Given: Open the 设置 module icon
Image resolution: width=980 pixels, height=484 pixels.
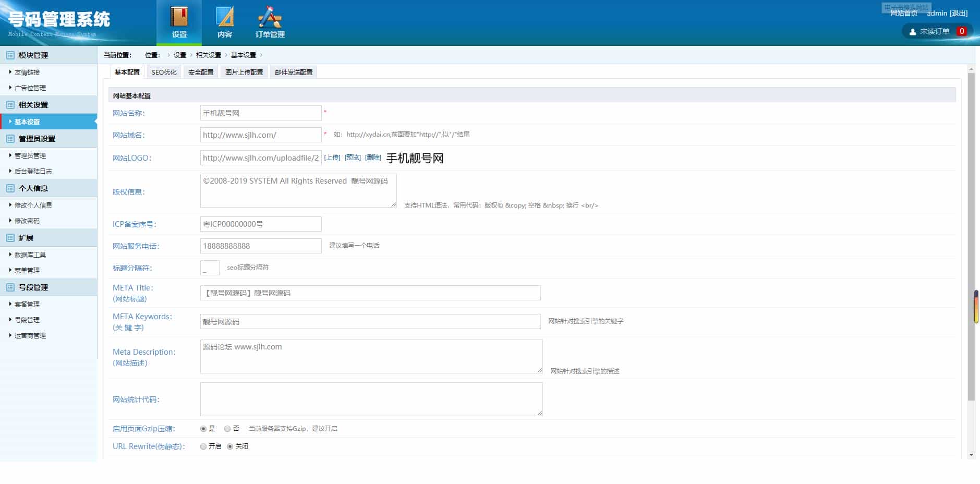Looking at the screenshot, I should pyautogui.click(x=179, y=16).
